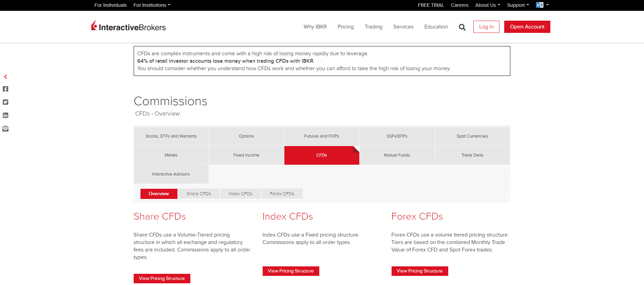Click the Forex CFDs section heading

point(417,217)
